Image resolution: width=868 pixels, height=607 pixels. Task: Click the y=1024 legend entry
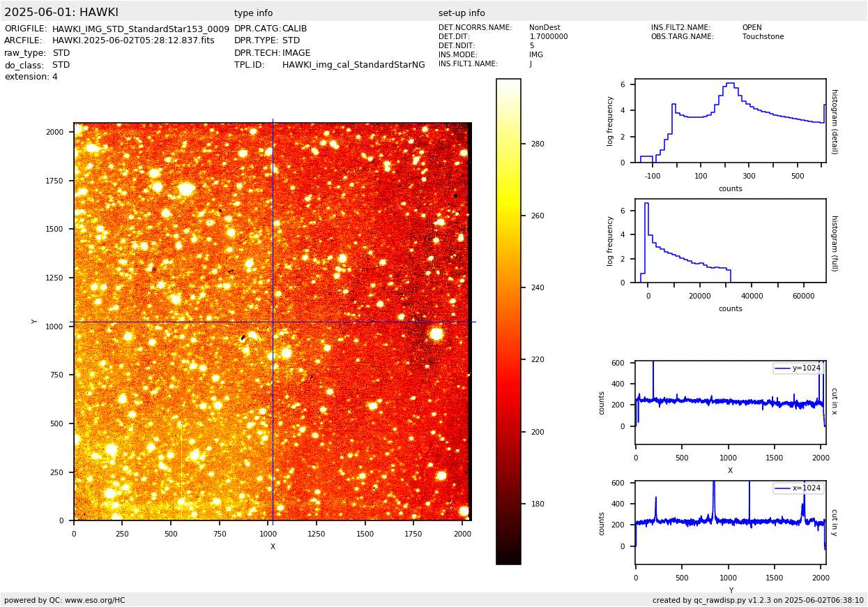click(798, 368)
